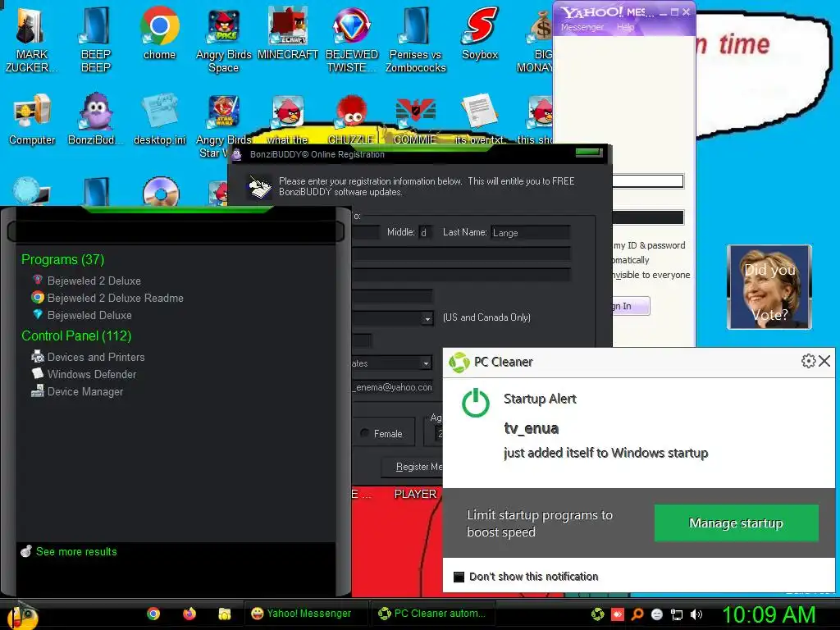Click the Start menu search box
Screen dimensions: 840x630
(176, 232)
